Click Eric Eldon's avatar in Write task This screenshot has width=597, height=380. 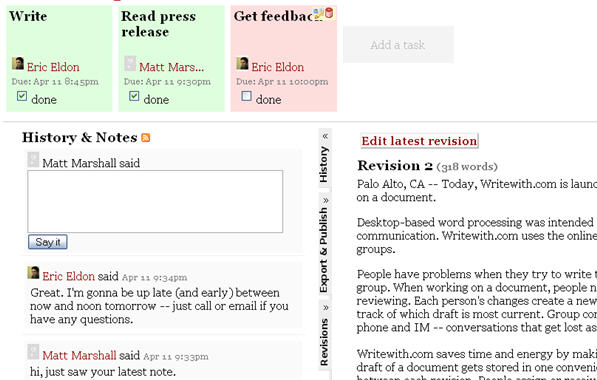[18, 64]
